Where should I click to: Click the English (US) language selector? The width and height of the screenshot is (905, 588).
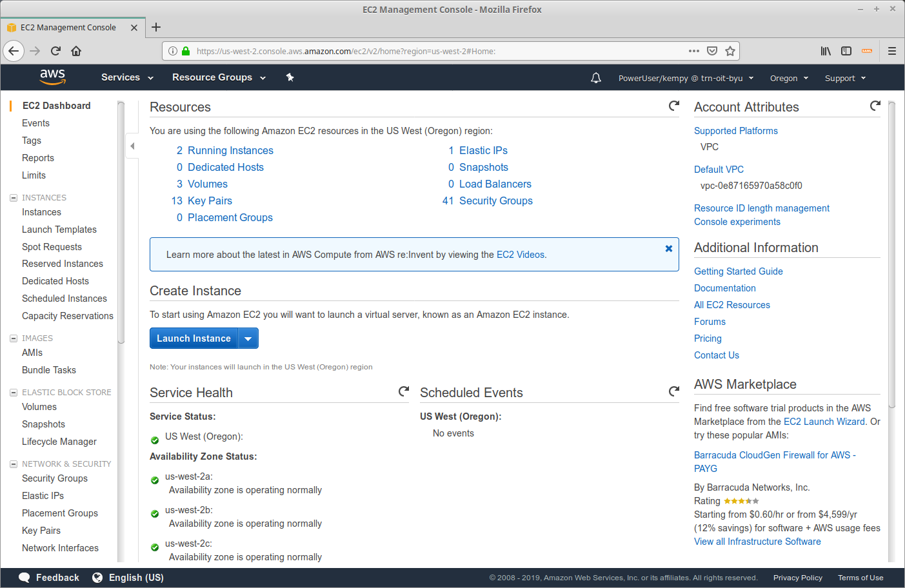tap(136, 578)
